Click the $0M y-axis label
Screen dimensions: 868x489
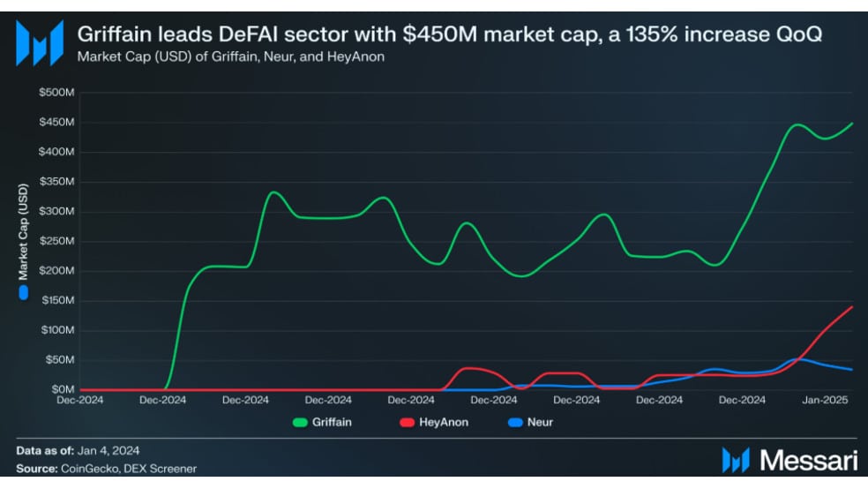[x=63, y=389]
